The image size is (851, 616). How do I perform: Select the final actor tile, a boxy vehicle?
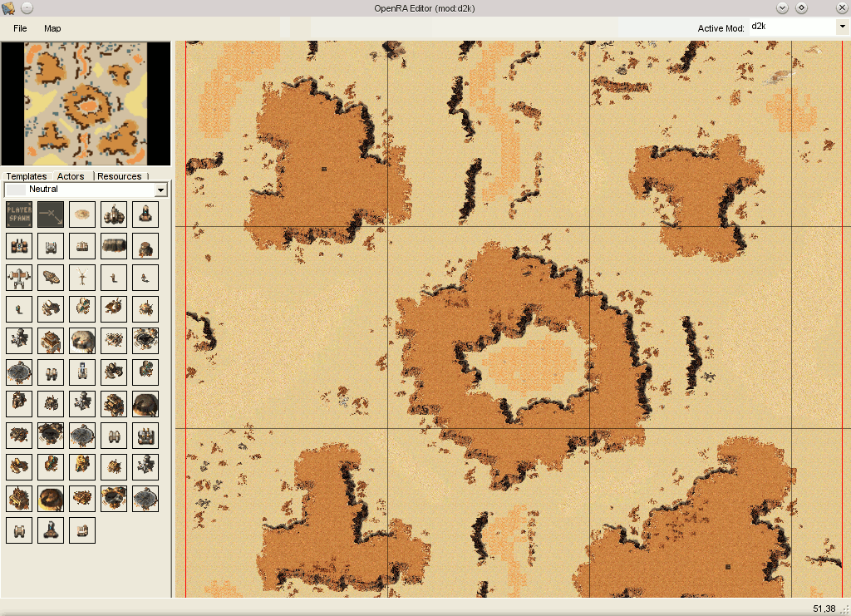(82, 530)
